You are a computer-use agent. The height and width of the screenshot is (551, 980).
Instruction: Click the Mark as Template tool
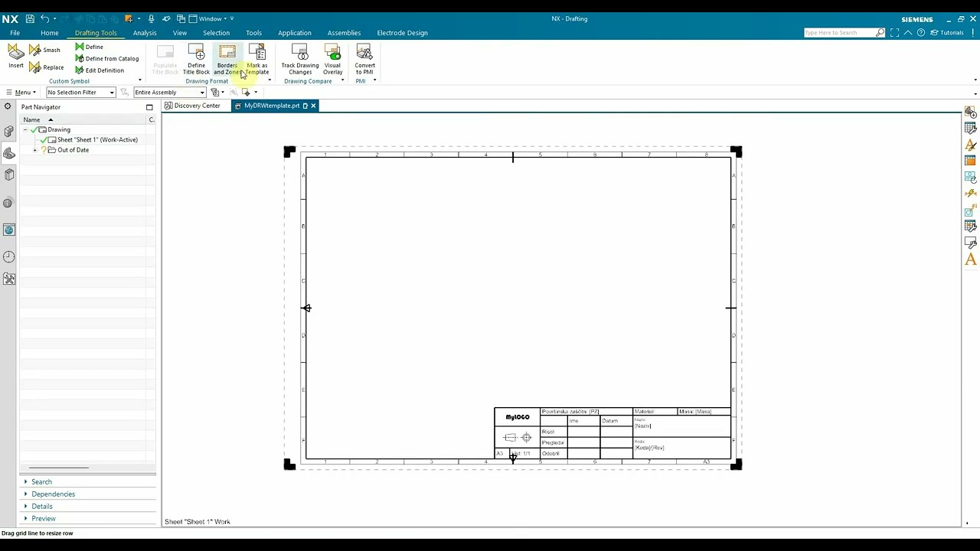(x=257, y=60)
